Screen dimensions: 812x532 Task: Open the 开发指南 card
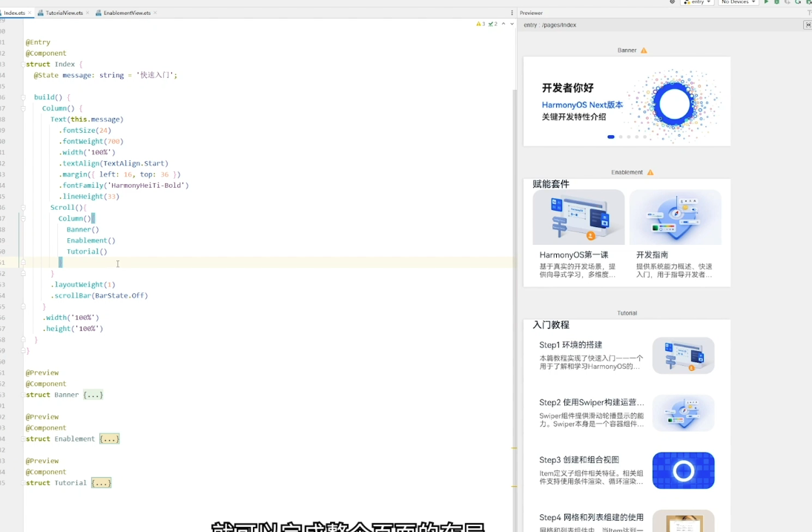click(676, 234)
